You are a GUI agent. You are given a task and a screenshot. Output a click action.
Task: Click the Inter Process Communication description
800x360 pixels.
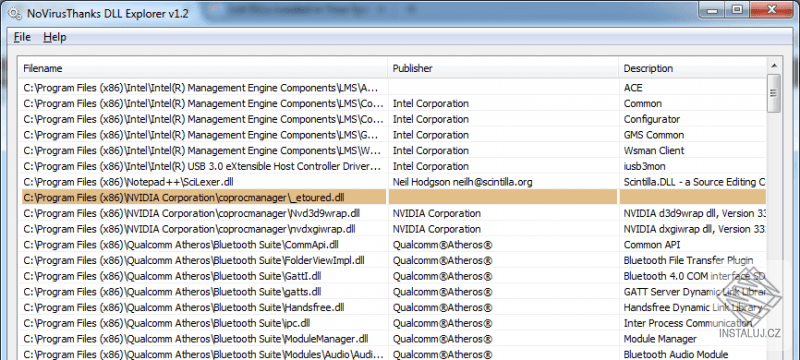point(688,323)
